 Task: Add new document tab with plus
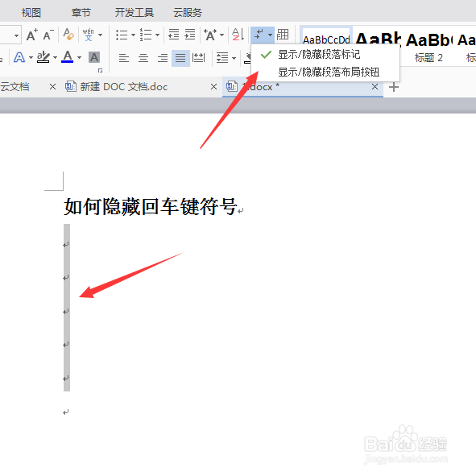(394, 87)
